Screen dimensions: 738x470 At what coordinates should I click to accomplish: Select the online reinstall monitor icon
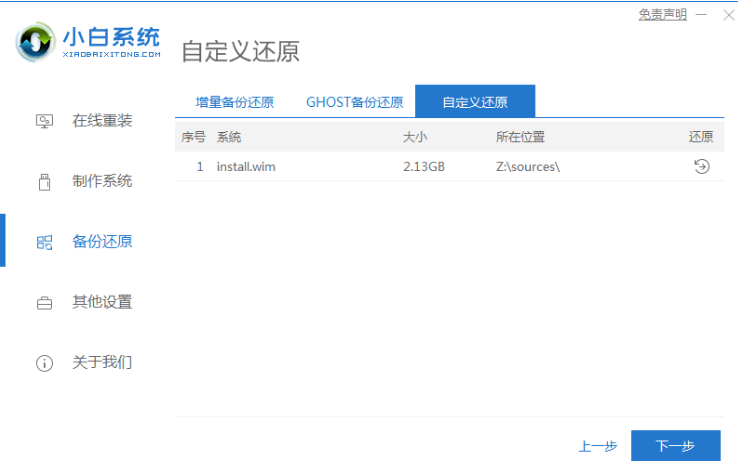(x=44, y=121)
